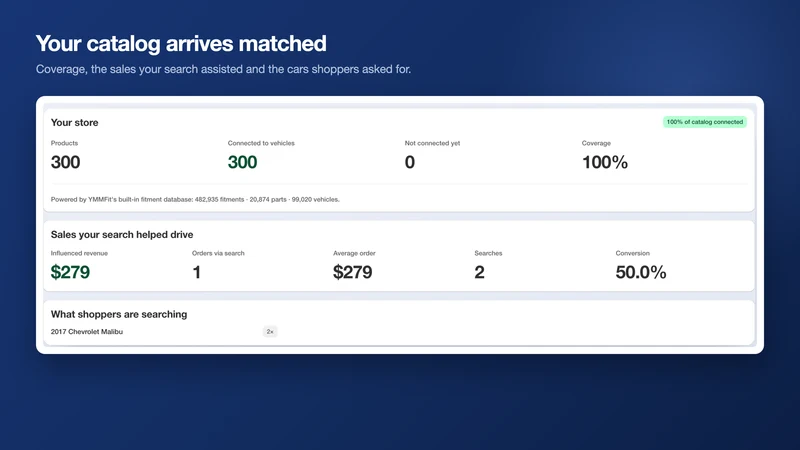
Task: Click the What shoppers are searching heading
Action: point(119,314)
